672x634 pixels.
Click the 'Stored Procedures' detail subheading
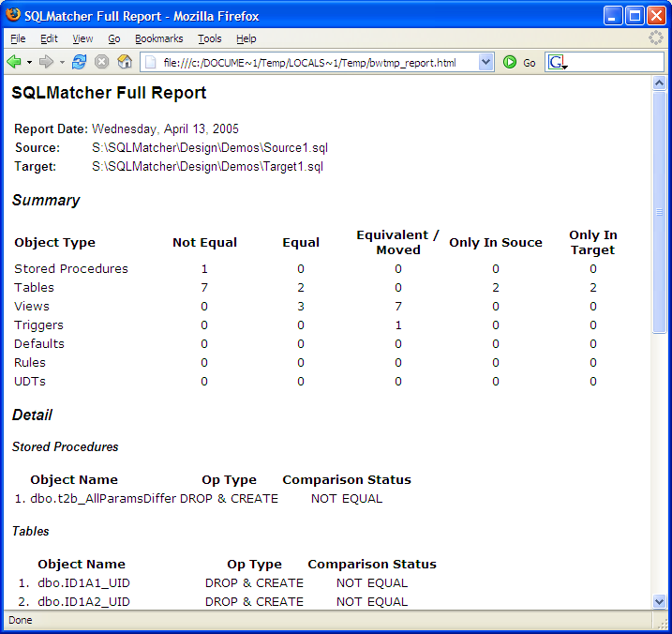pos(66,447)
